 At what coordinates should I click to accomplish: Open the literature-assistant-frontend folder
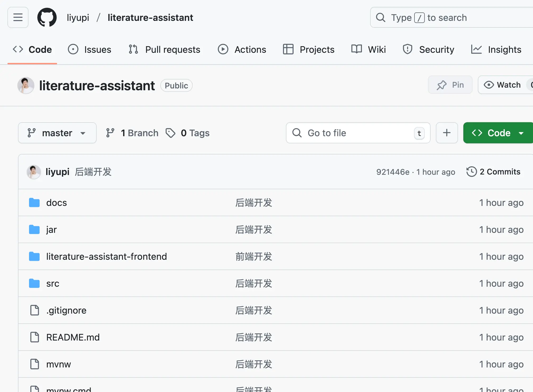(106, 257)
